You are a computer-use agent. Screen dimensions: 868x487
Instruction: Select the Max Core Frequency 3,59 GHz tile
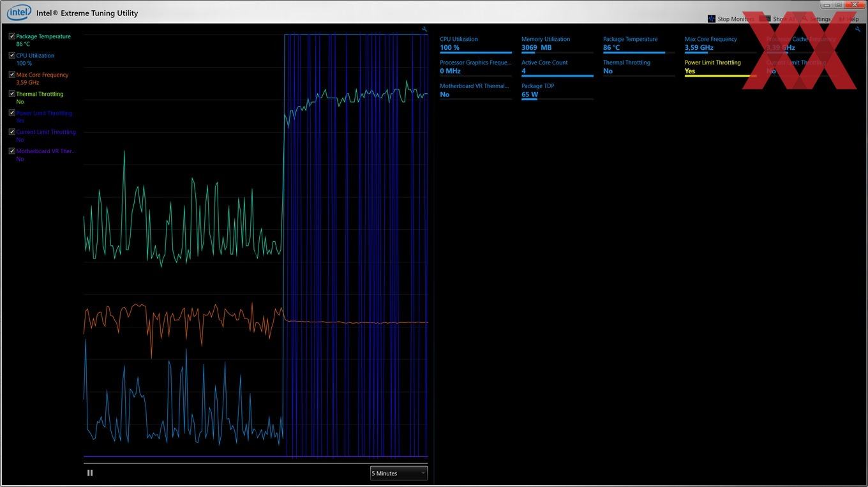[721, 44]
